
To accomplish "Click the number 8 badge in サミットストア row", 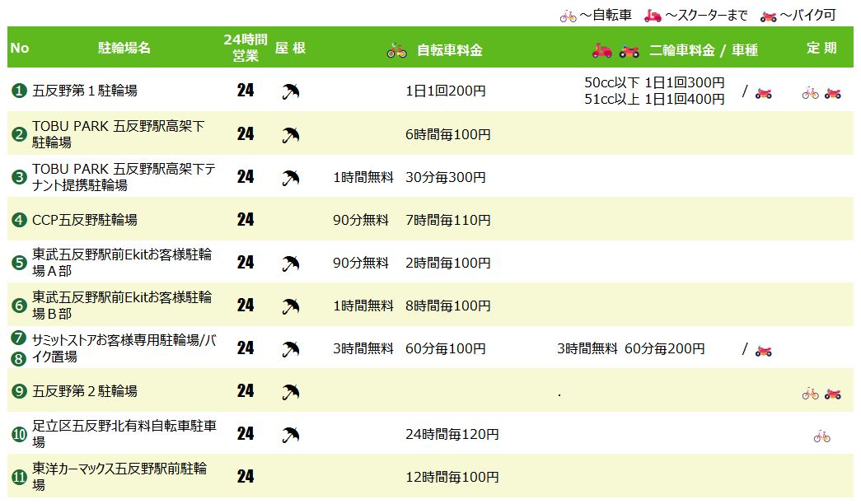I will [x=19, y=358].
